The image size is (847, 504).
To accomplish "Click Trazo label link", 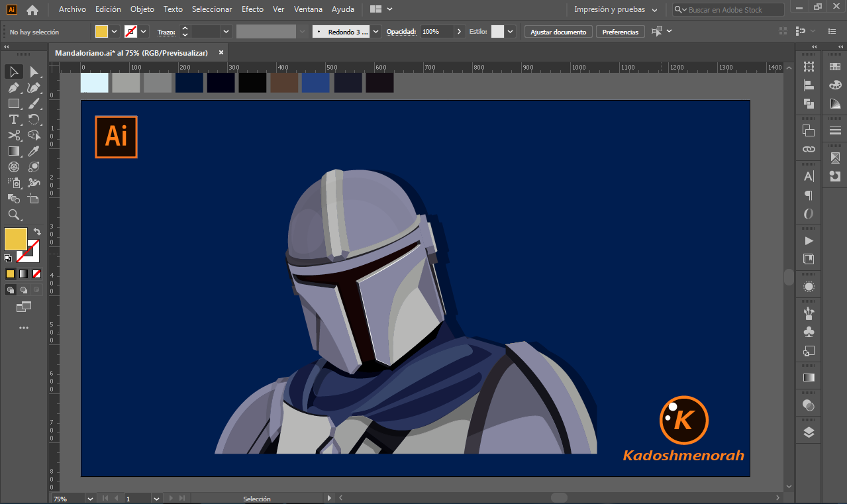I will coord(166,32).
